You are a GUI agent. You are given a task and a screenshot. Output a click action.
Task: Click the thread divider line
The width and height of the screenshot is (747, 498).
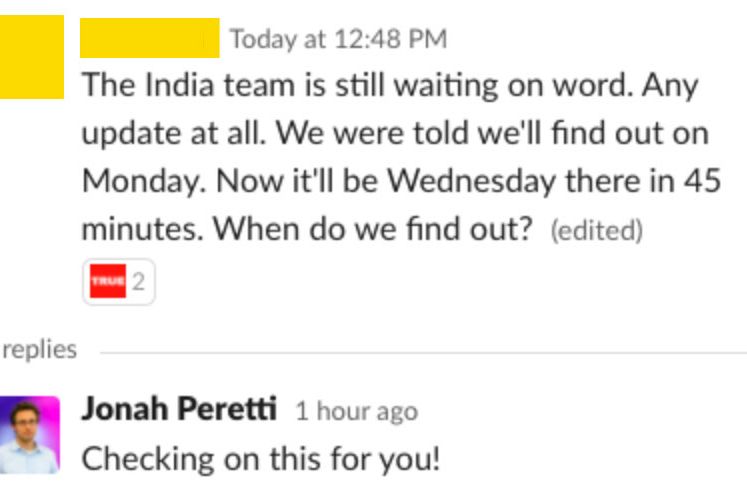point(420,352)
